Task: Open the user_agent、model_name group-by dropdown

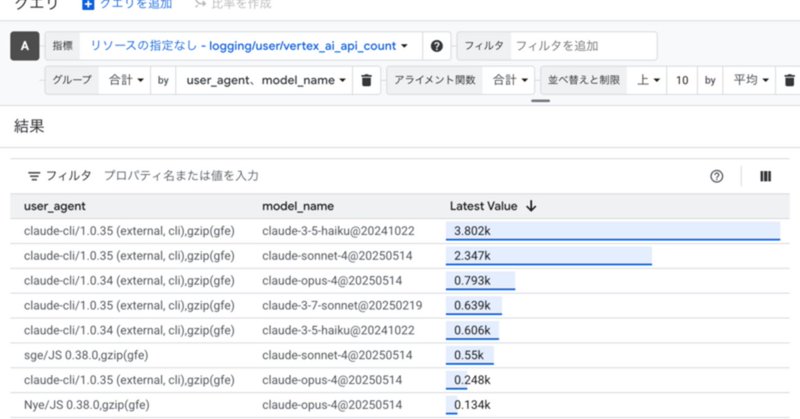Action: coord(265,80)
